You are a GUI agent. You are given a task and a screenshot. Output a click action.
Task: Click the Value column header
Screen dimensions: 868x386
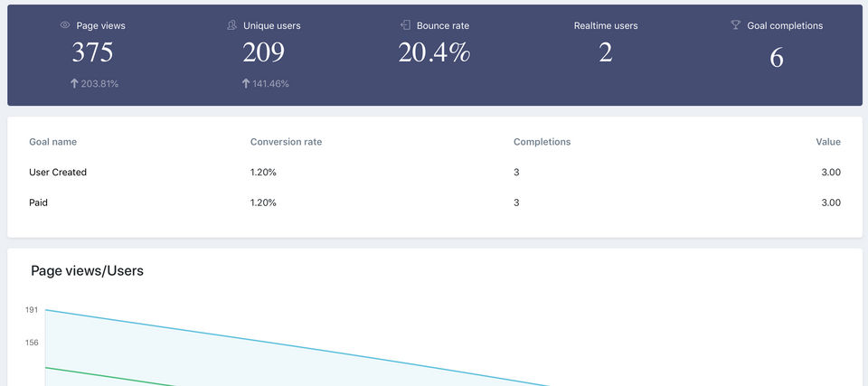(827, 142)
